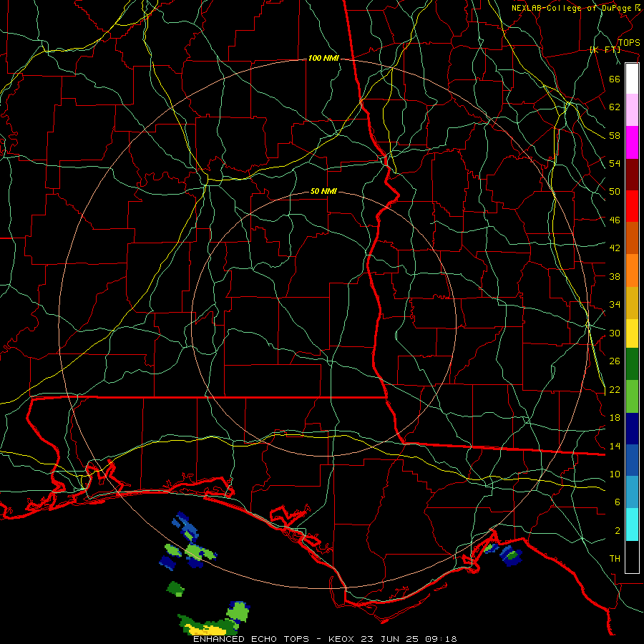
Task: Click the white 66 kft legend swatch
Action: (x=632, y=79)
